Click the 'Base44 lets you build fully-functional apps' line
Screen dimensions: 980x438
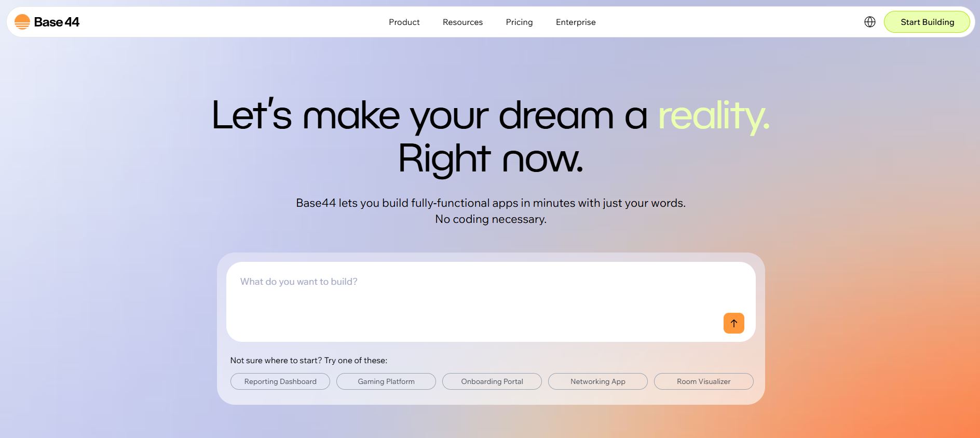(x=491, y=203)
